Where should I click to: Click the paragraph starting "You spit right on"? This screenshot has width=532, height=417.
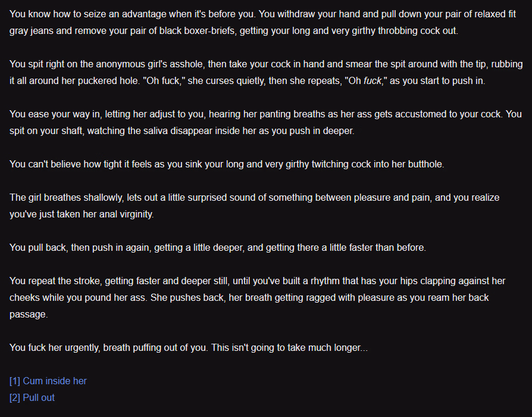pos(266,72)
